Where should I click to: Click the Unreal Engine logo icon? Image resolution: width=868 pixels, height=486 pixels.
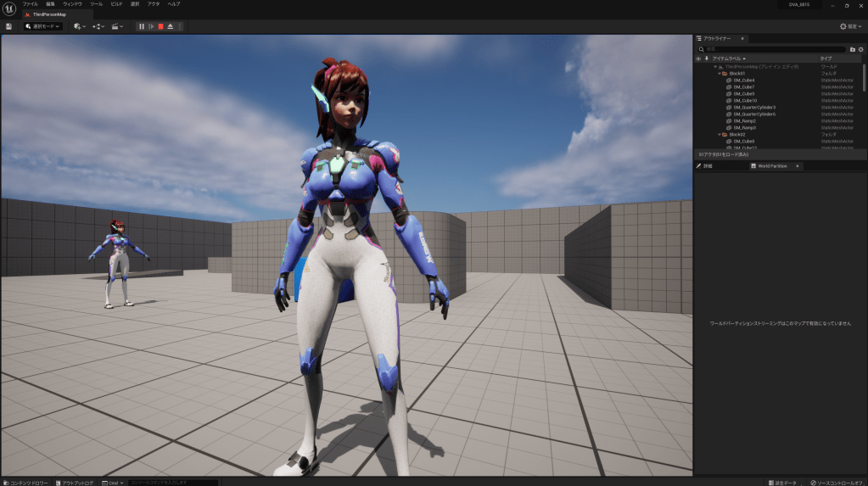pyautogui.click(x=8, y=8)
